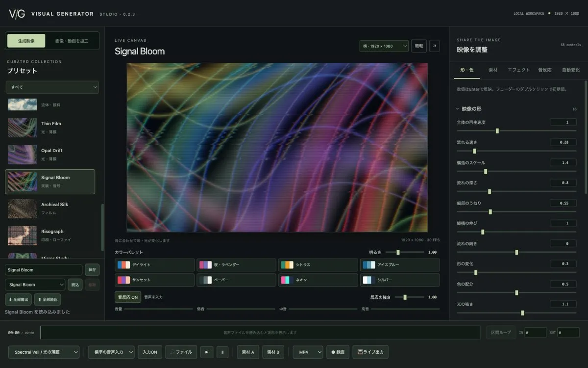
Task: Click the play button in the transport bar
Action: pos(207,352)
